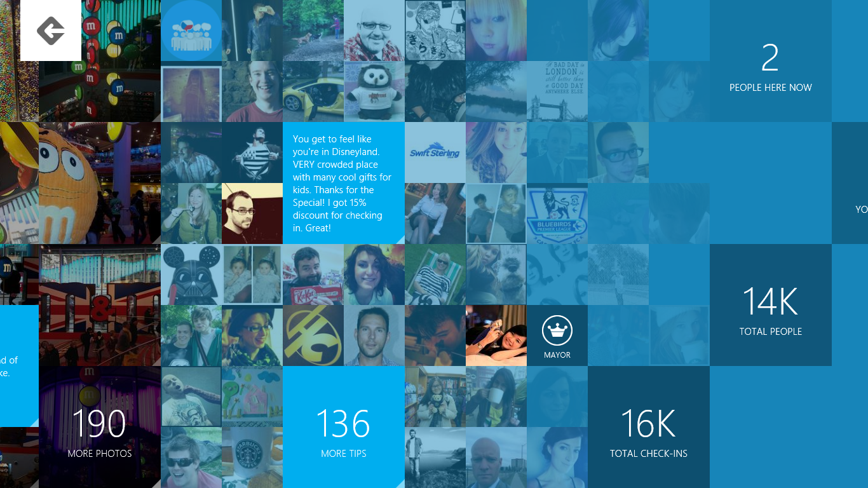Open the KitKat bar man photo
Viewport: 868px width, 488px height.
(313, 274)
